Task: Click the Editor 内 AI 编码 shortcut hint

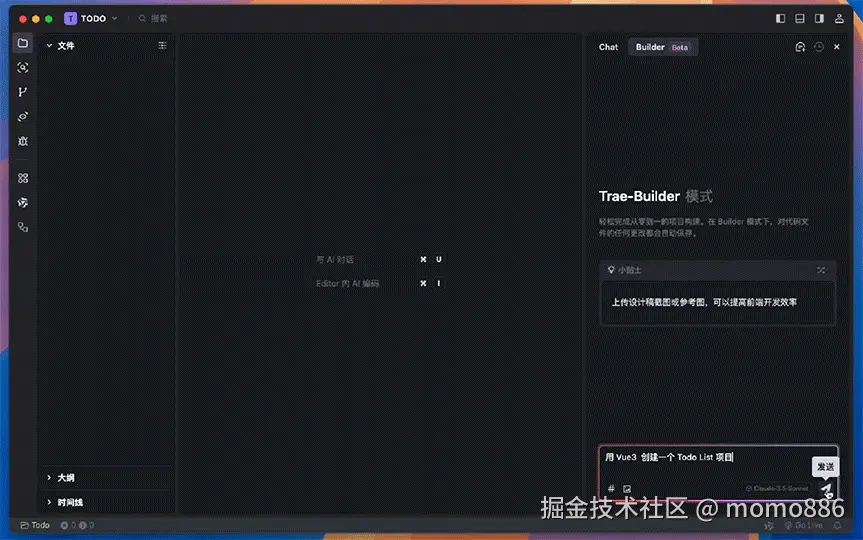Action: (x=379, y=283)
